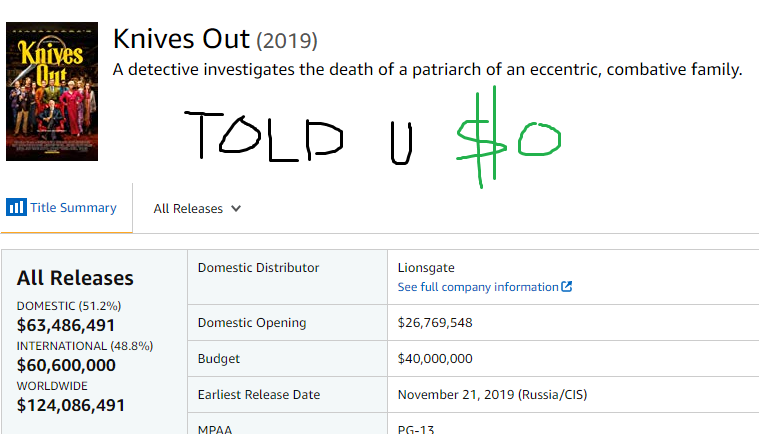Click the green hand-drawn dollar sign
Image resolution: width=759 pixels, height=434 pixels.
(x=482, y=137)
